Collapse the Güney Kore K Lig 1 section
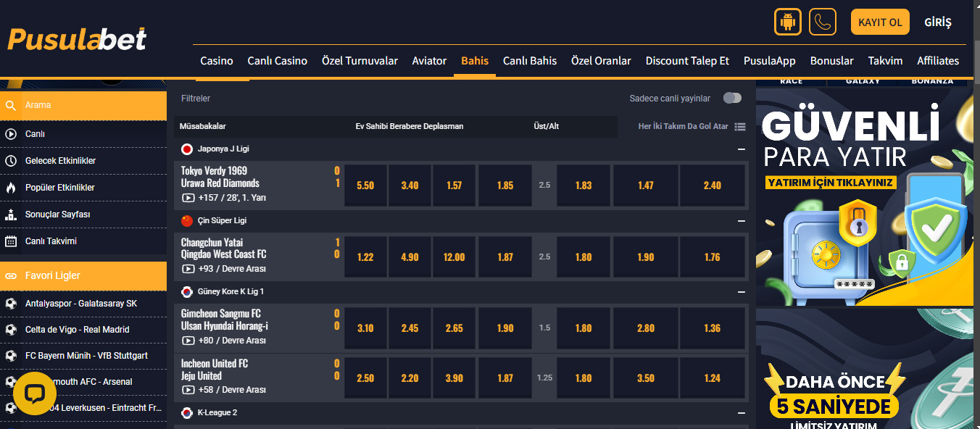The image size is (980, 429). tap(741, 292)
